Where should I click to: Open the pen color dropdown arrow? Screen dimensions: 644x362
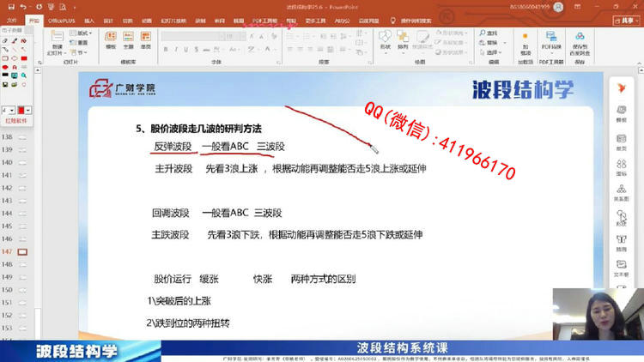pyautogui.click(x=28, y=111)
